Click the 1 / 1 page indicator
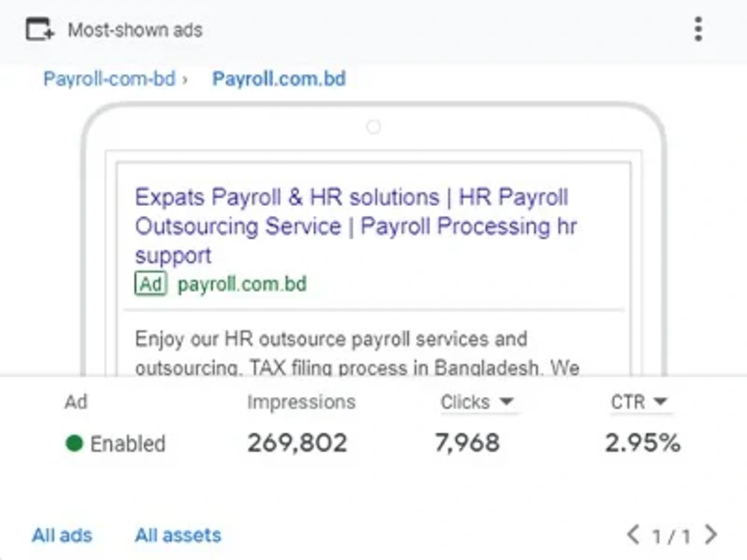This screenshot has height=560, width=747. [x=672, y=537]
